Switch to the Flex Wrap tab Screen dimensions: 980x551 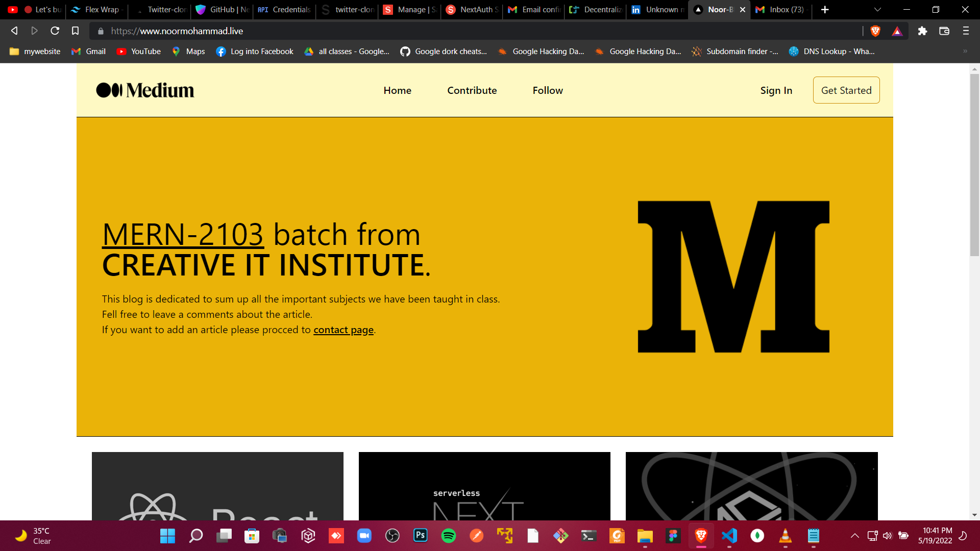[x=97, y=10]
